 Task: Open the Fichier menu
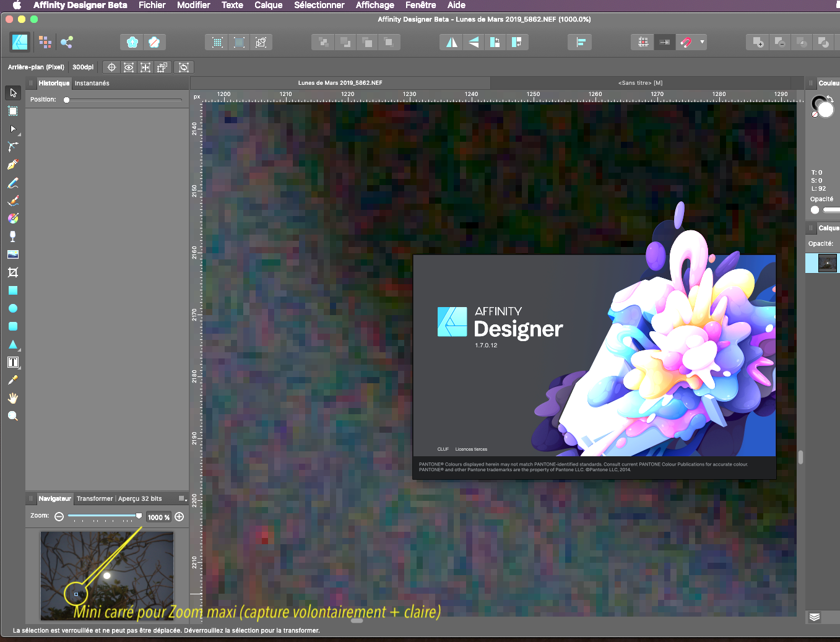(x=152, y=5)
